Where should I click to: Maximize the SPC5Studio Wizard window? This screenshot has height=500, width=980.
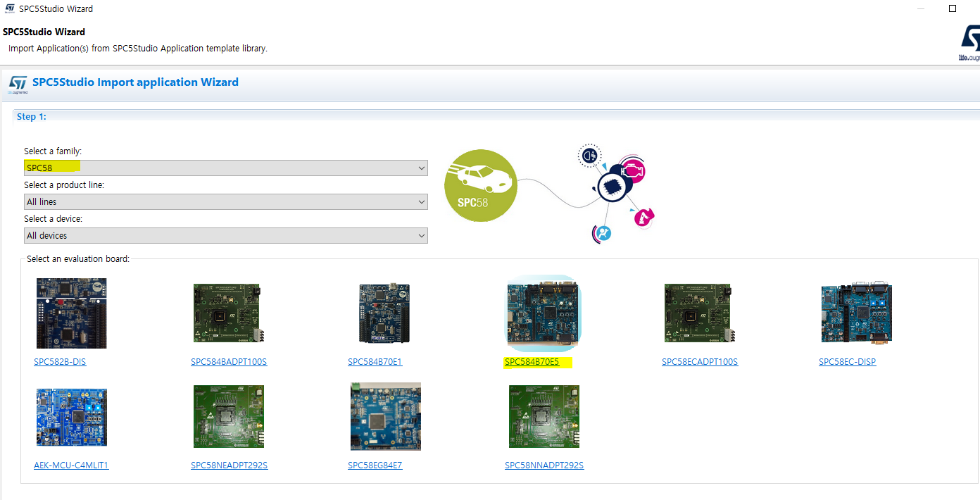pyautogui.click(x=953, y=8)
